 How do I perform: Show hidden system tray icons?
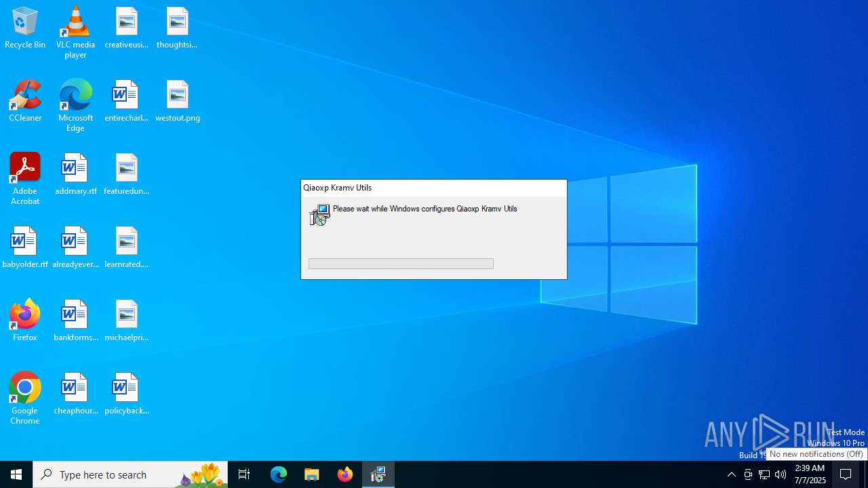pyautogui.click(x=731, y=474)
